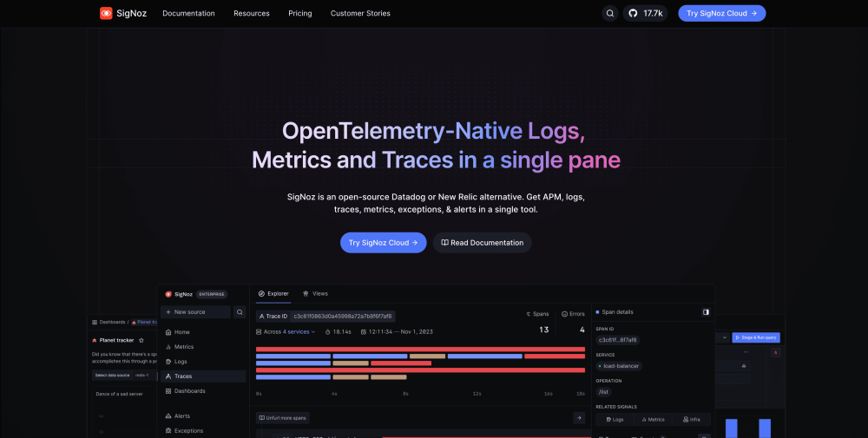Click the Read Documentation button
This screenshot has width=868, height=438.
tap(482, 243)
